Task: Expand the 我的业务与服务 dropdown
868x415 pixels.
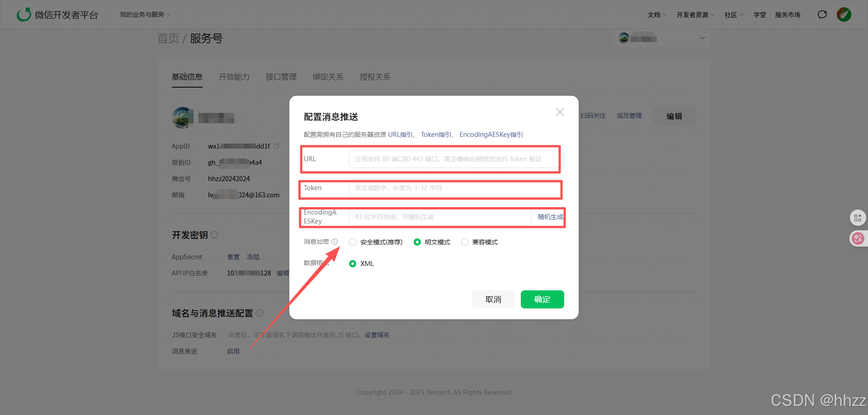Action: [x=142, y=14]
